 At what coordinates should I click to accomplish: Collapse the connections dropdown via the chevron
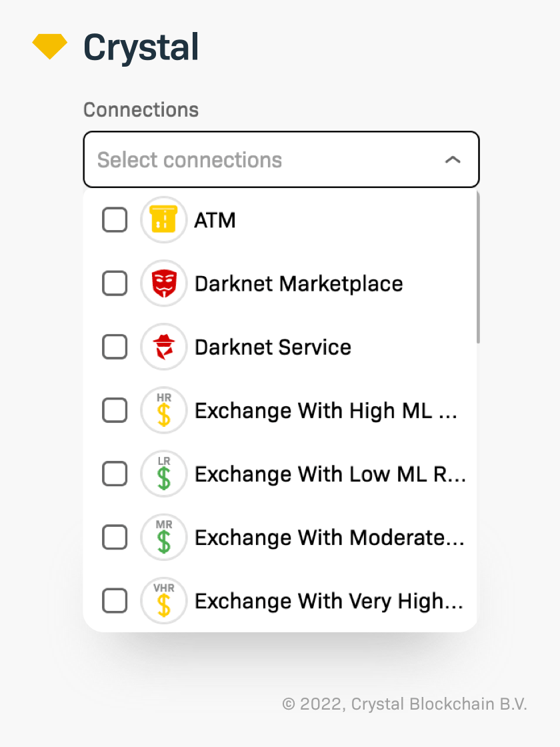(x=453, y=160)
